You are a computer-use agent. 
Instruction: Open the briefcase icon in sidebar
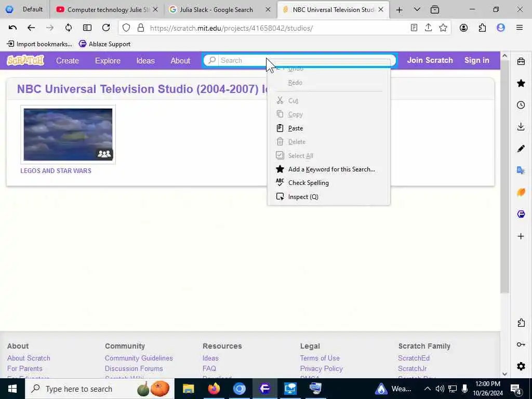[x=521, y=61]
